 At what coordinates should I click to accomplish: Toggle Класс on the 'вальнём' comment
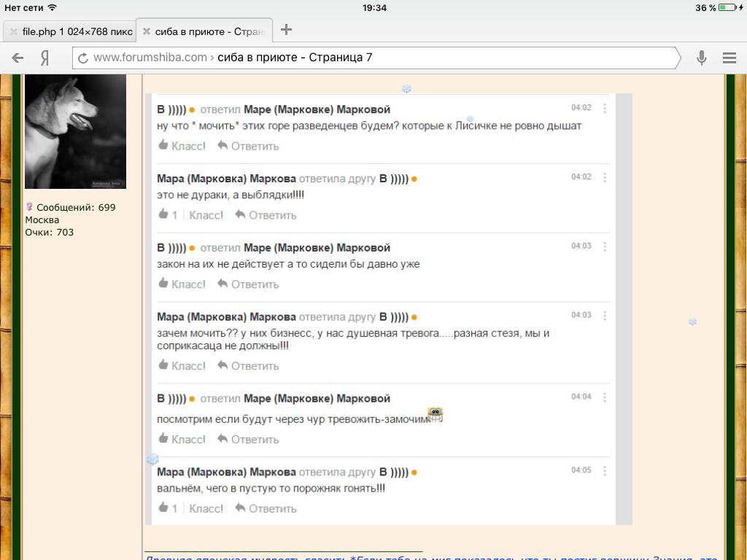click(x=206, y=508)
